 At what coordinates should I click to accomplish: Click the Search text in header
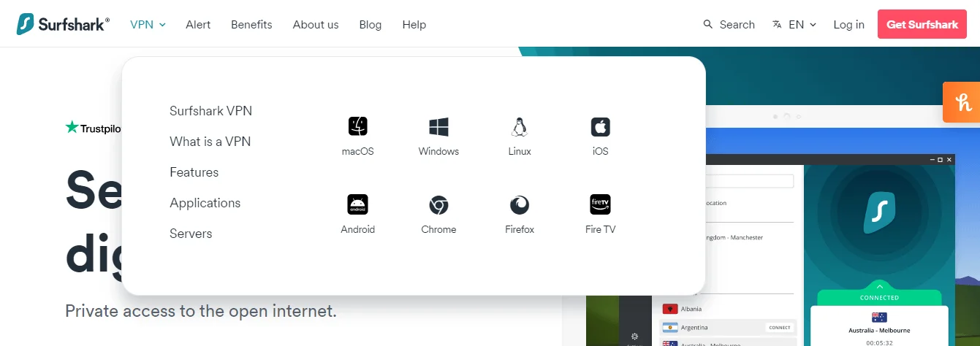tap(737, 24)
